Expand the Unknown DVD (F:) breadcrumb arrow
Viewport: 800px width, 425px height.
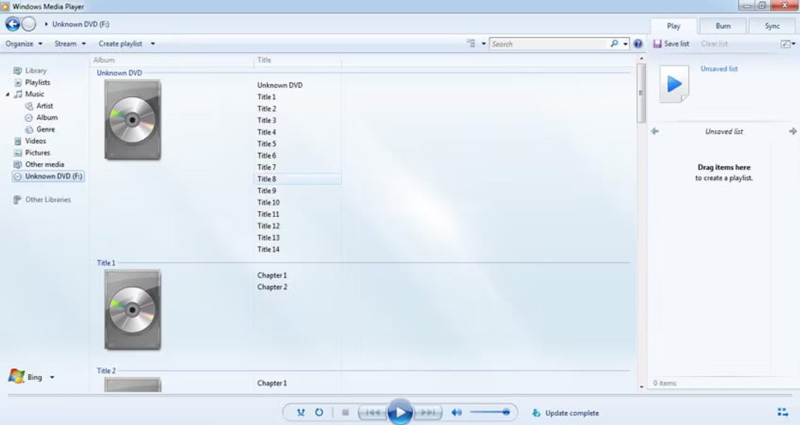coord(46,24)
